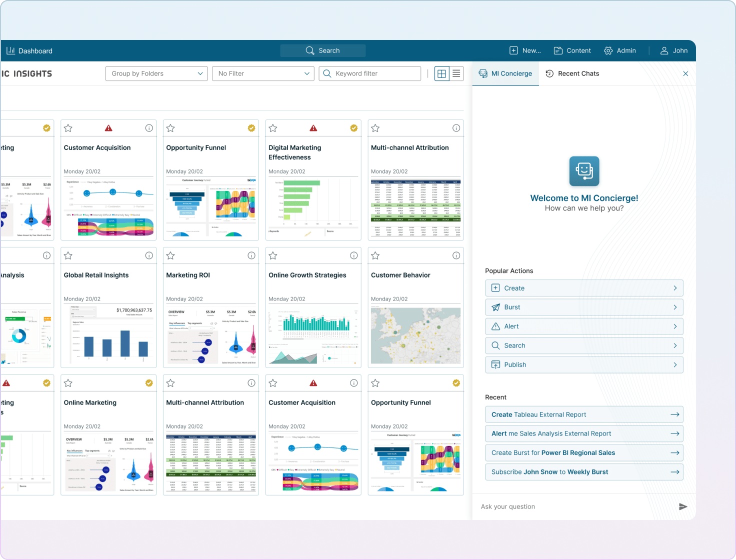
Task: Open the No Filter dropdown
Action: (263, 73)
